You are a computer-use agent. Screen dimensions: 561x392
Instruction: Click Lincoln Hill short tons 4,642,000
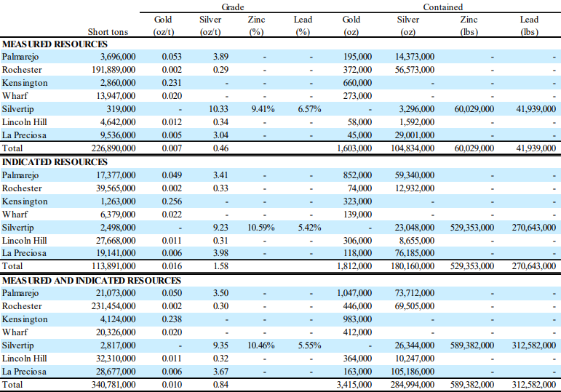point(118,122)
